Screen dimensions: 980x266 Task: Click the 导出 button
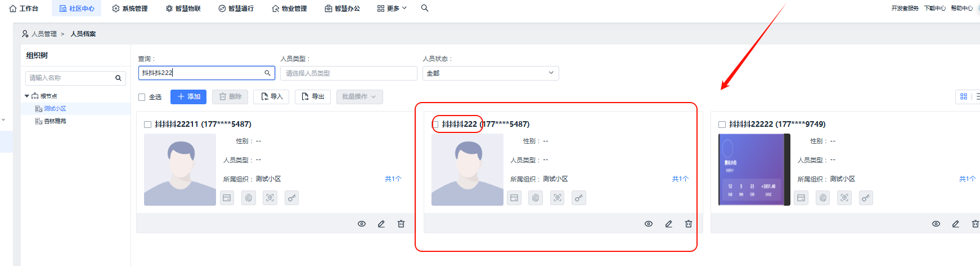(313, 97)
